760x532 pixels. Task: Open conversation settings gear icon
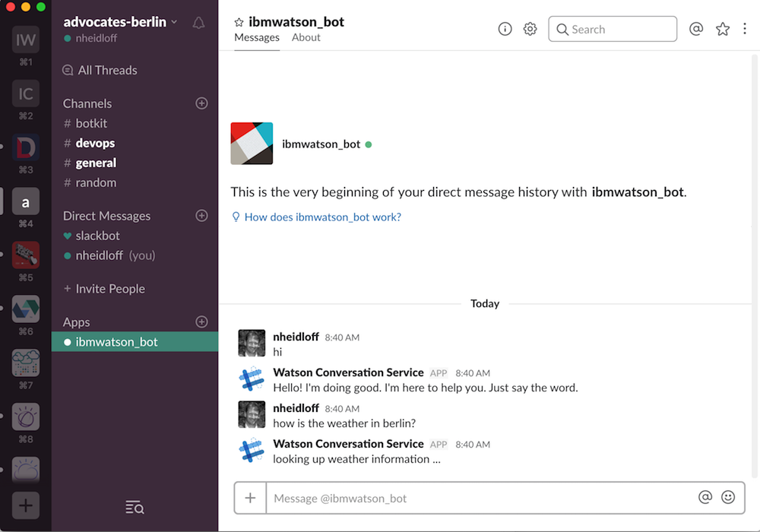pyautogui.click(x=530, y=29)
